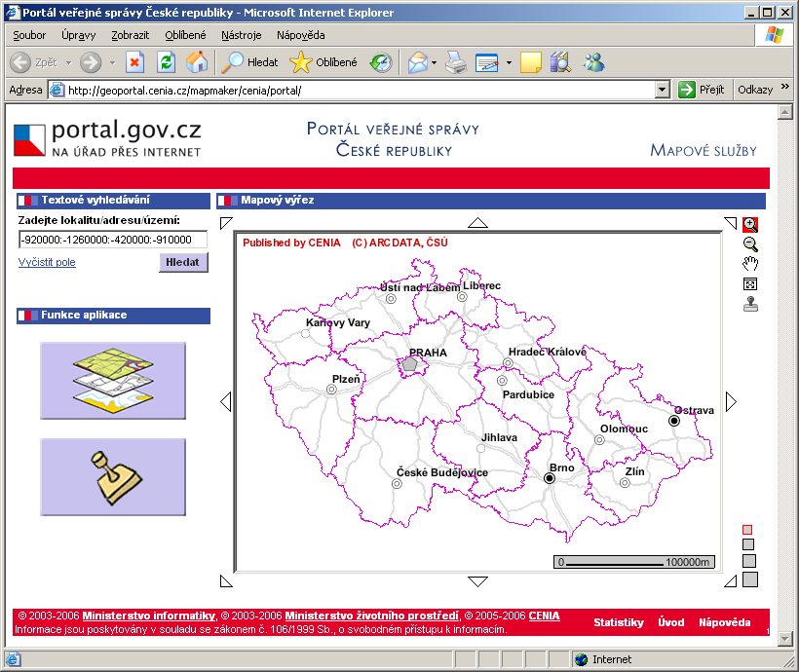Select the zoom out map tool

(x=750, y=244)
